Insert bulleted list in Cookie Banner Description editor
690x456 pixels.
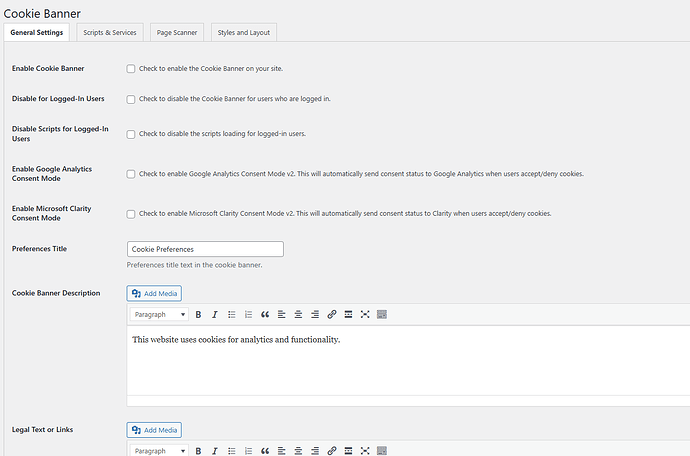[232, 314]
